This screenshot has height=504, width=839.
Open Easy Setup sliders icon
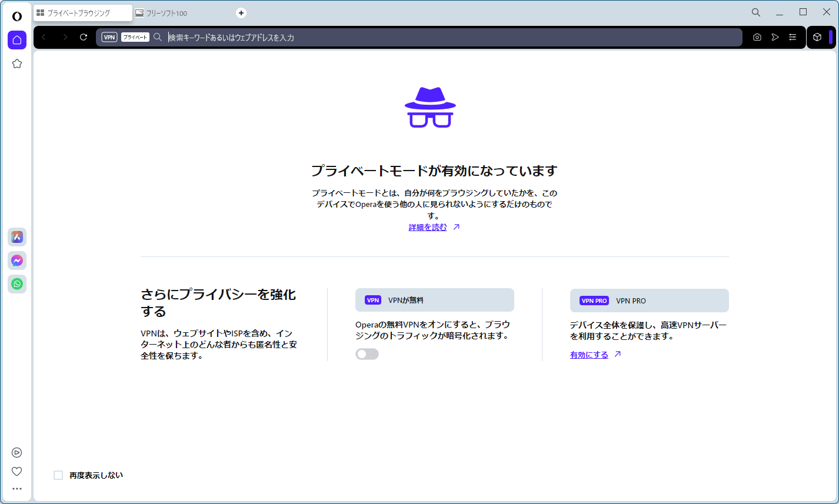click(793, 37)
